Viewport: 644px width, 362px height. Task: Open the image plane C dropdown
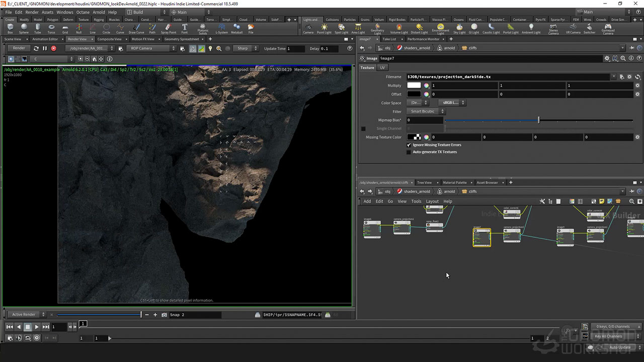(x=53, y=59)
